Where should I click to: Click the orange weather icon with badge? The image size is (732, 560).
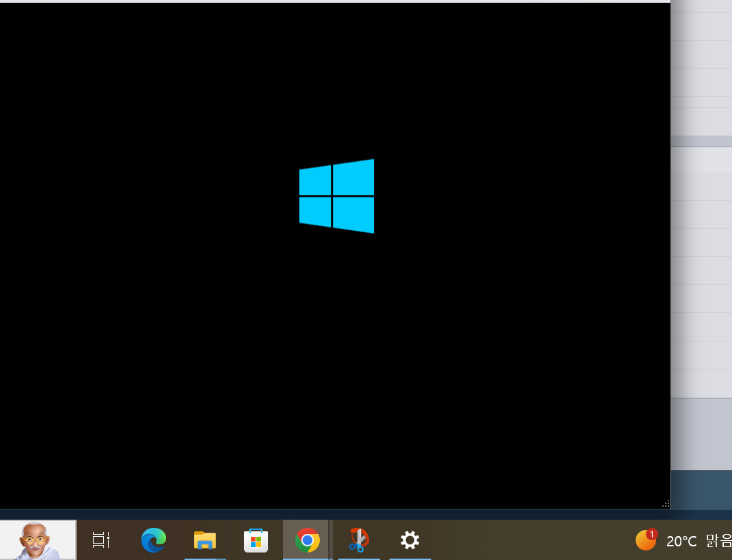click(647, 540)
